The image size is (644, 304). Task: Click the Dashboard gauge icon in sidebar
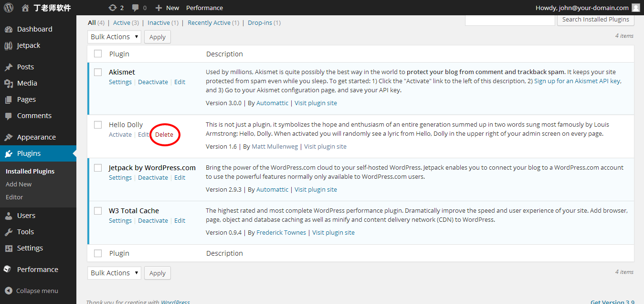pos(8,29)
